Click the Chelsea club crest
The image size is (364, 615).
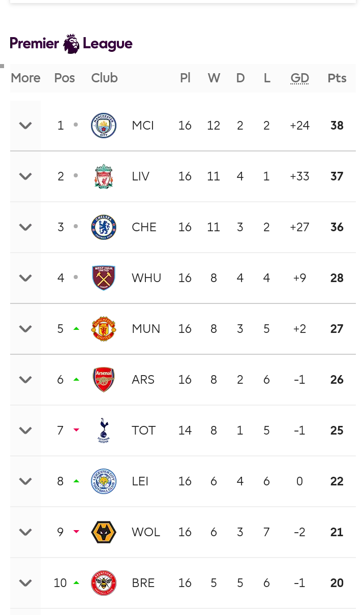pyautogui.click(x=104, y=227)
